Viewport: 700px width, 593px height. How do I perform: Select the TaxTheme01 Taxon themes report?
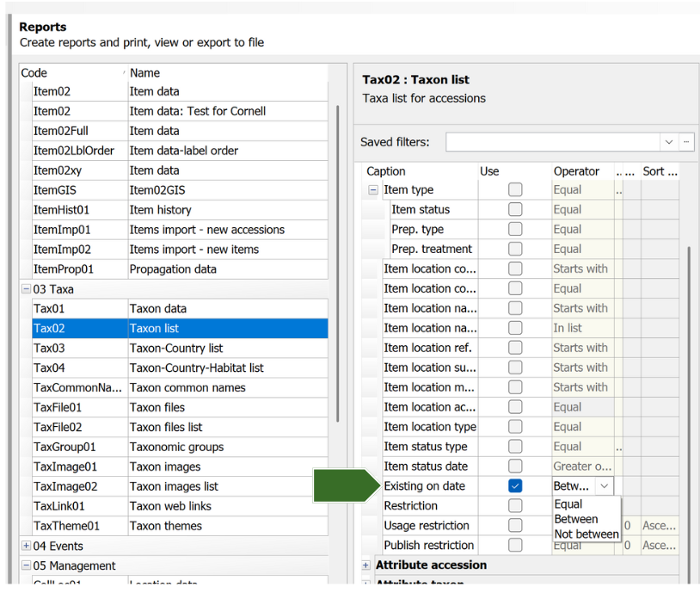point(181,526)
